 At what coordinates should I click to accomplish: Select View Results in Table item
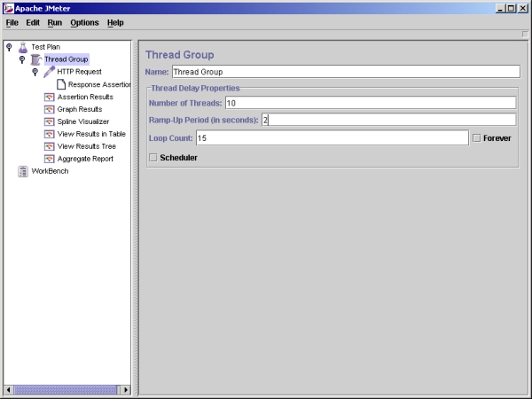(x=90, y=134)
